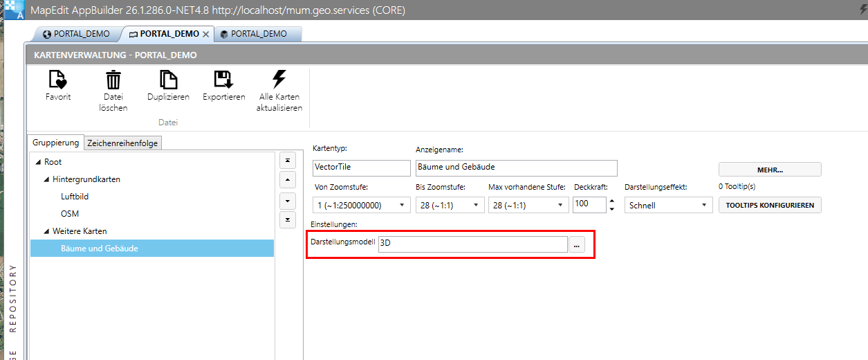Switch to the Zeichenreihenfolge tab
The width and height of the screenshot is (868, 360).
pos(124,143)
